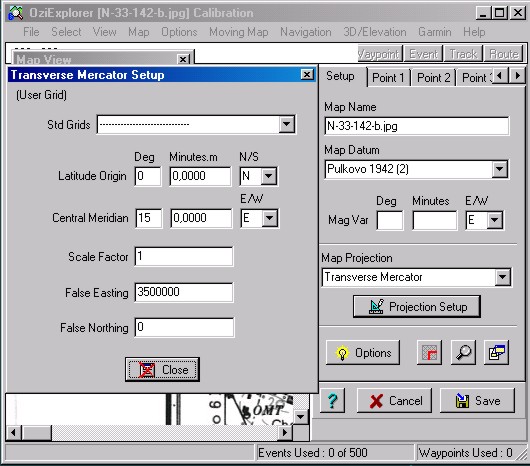Screen dimensions: 530x466
Task: Click the magnifying glass icon button
Action: click(x=463, y=352)
